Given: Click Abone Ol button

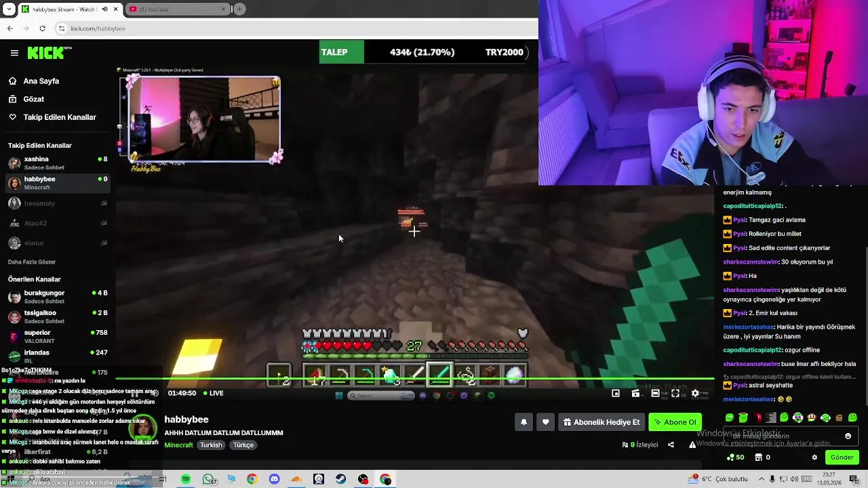Looking at the screenshot, I should point(675,422).
